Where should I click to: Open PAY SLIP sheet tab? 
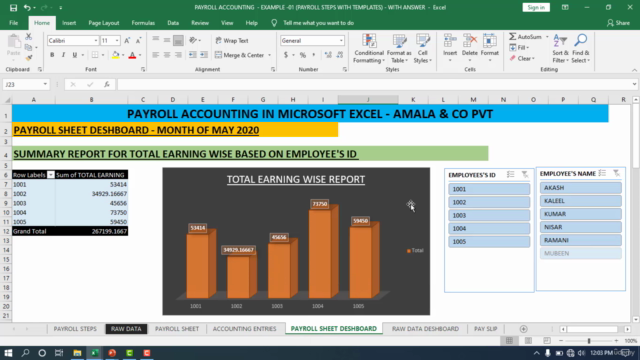click(485, 329)
